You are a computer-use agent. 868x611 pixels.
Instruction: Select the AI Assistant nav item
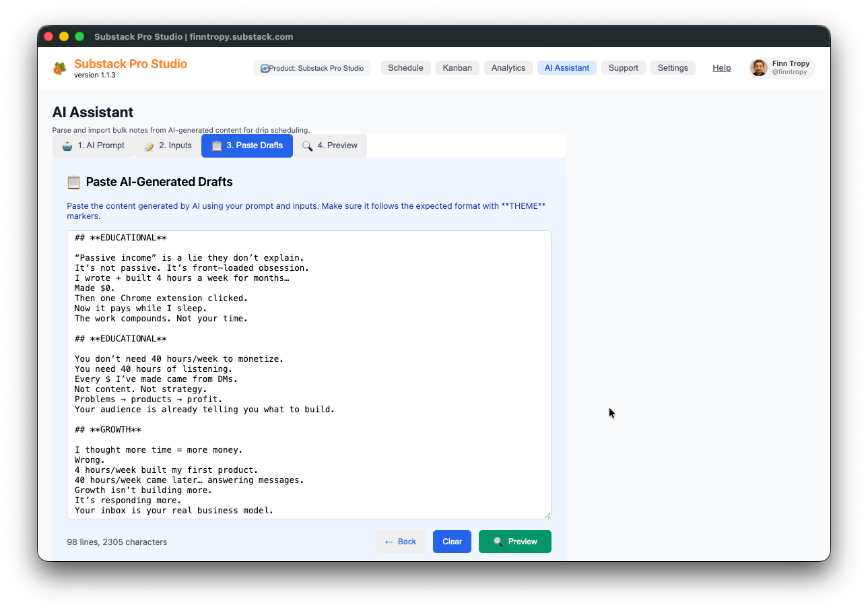567,68
